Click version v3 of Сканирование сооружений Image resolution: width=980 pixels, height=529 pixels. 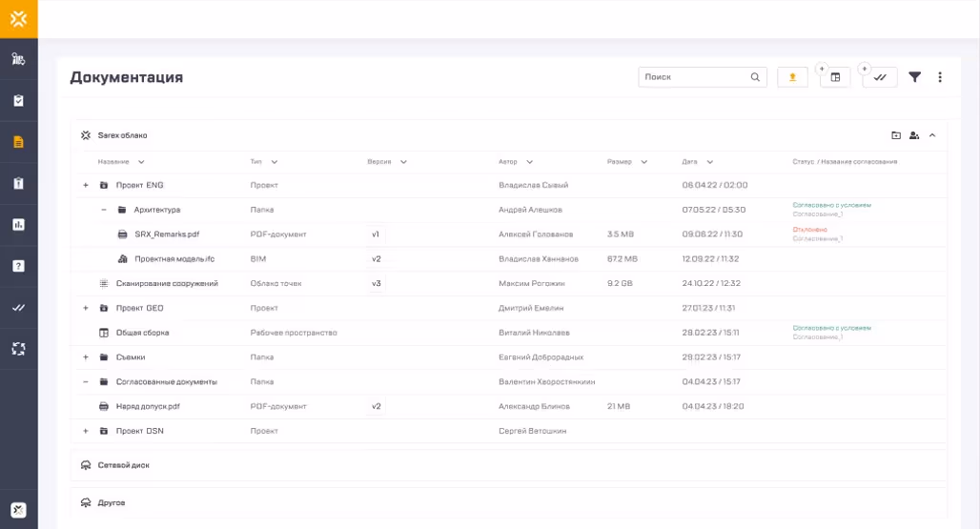coord(377,283)
